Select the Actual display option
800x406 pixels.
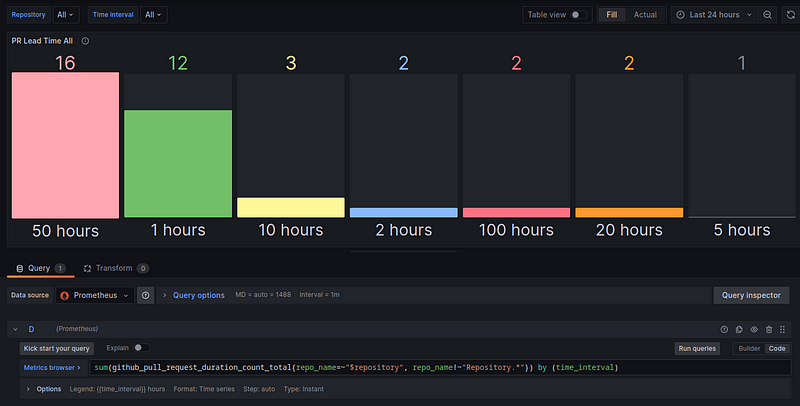coord(645,15)
